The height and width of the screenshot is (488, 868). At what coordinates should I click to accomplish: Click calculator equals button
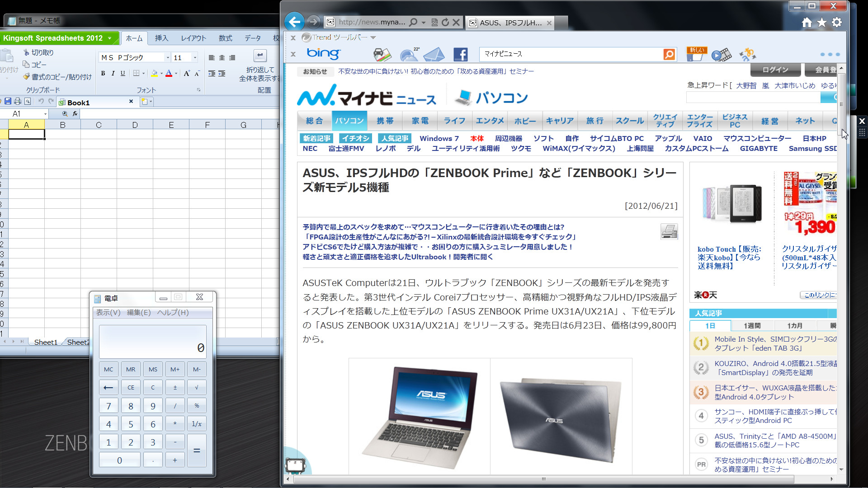pos(197,450)
